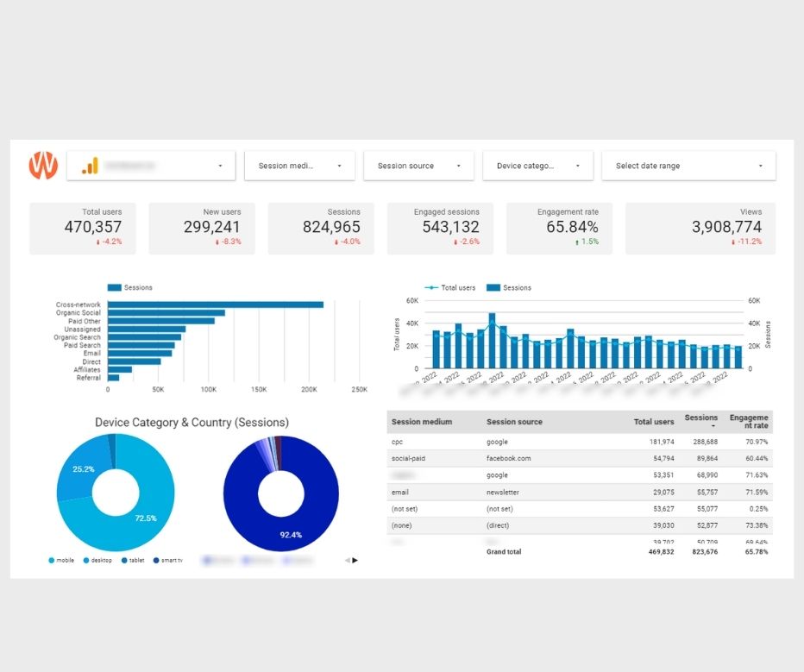Viewport: 804px width, 672px height.
Task: Click the Cross-network bar in Sessions chart
Action: (x=215, y=305)
